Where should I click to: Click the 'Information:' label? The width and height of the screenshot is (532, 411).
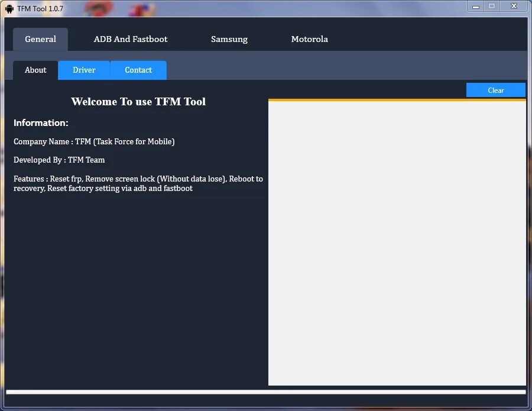tap(41, 123)
